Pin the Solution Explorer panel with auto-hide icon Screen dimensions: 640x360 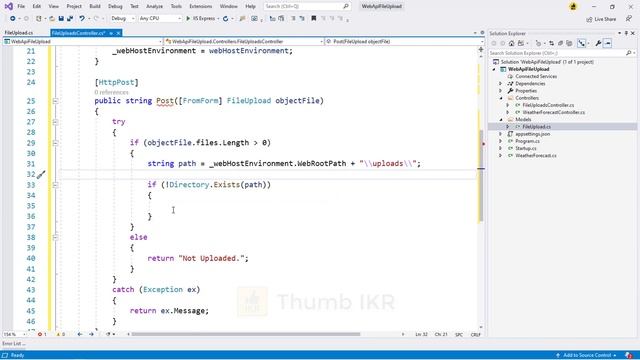point(626,33)
